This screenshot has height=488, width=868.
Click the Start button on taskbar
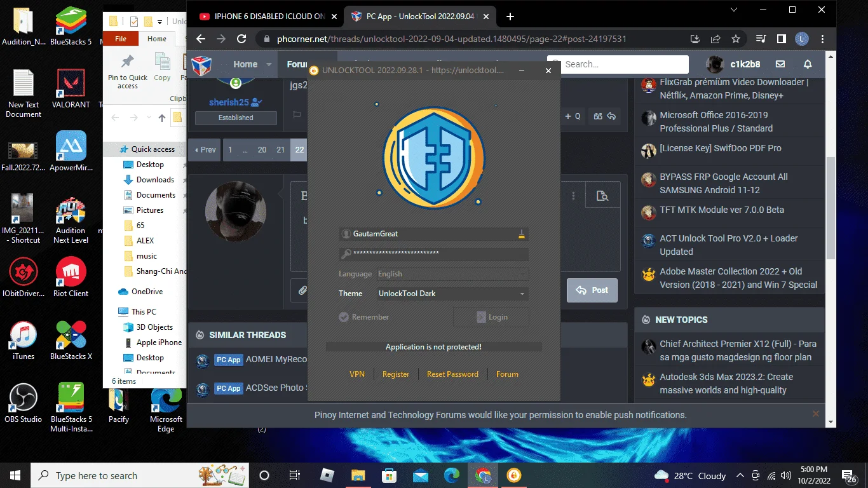coord(15,475)
